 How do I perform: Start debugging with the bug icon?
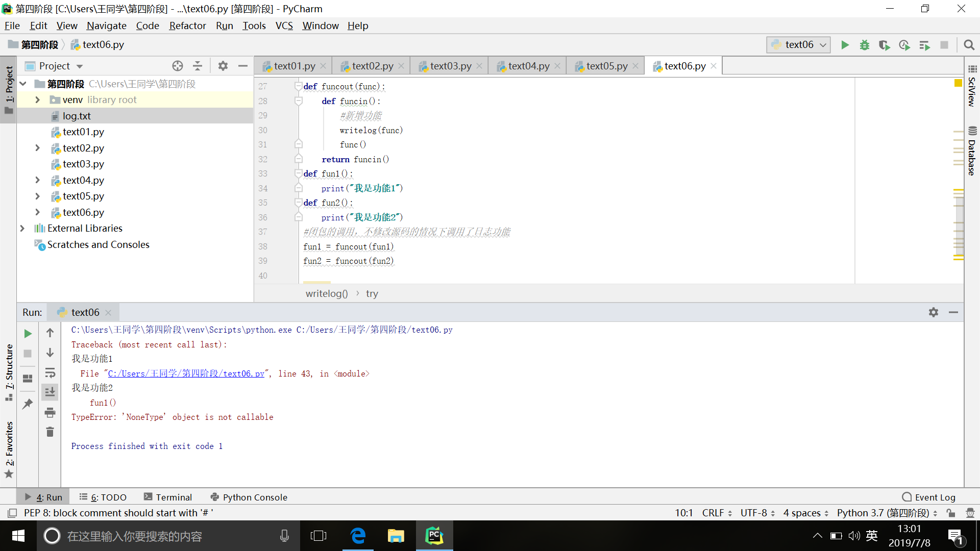click(x=865, y=45)
